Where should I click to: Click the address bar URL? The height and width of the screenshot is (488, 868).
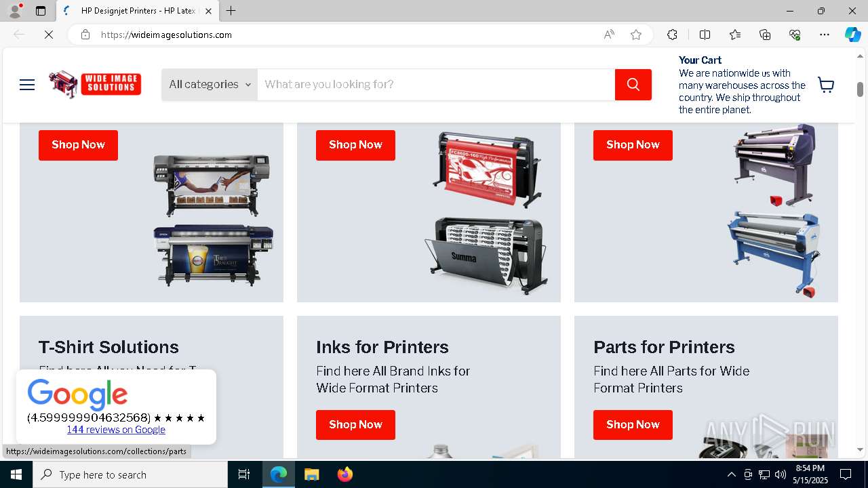coord(166,35)
